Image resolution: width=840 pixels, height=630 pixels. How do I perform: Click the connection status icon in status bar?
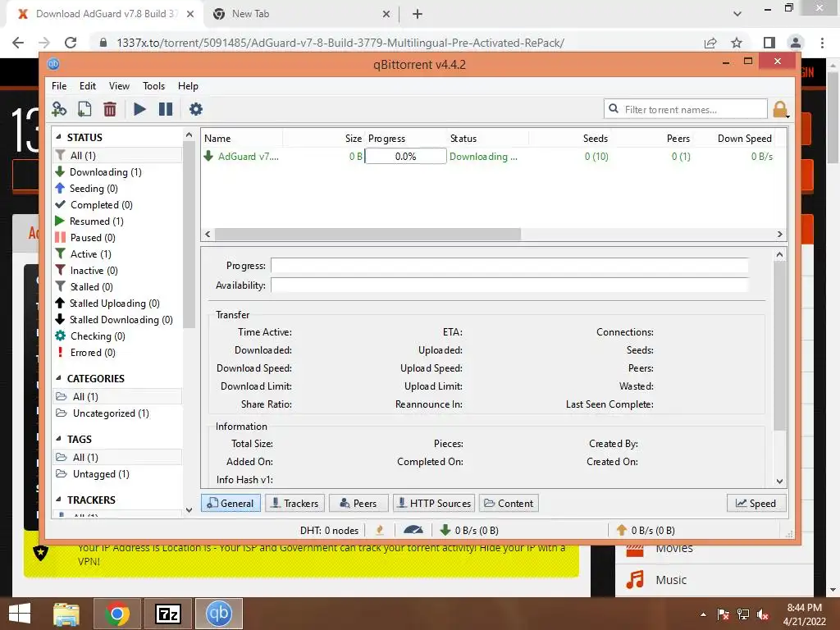(x=380, y=530)
